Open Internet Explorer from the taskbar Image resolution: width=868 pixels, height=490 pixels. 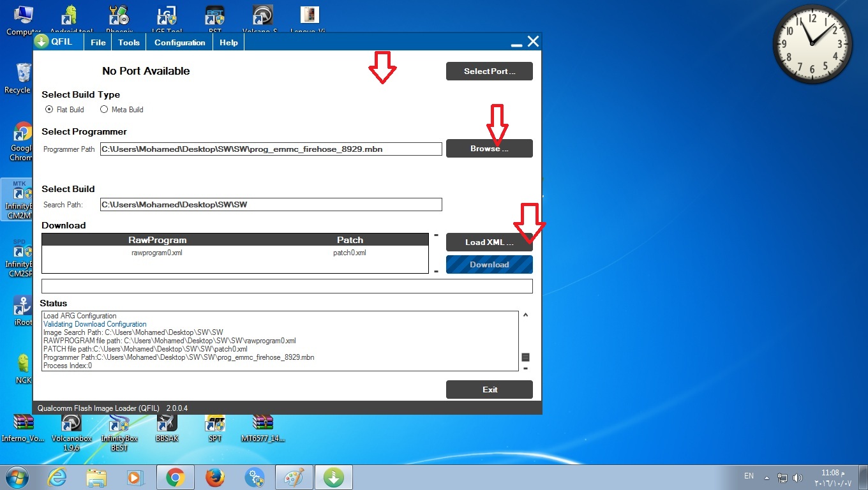(x=57, y=477)
